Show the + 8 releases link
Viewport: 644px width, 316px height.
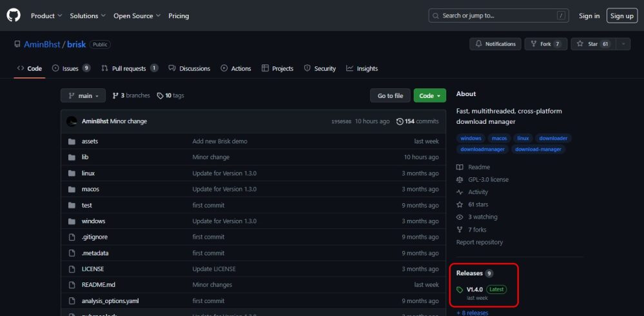point(473,313)
